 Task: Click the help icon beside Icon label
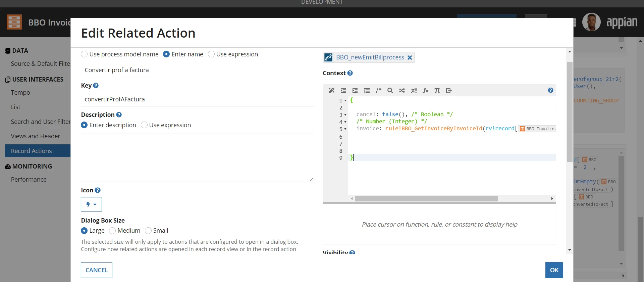tap(98, 190)
